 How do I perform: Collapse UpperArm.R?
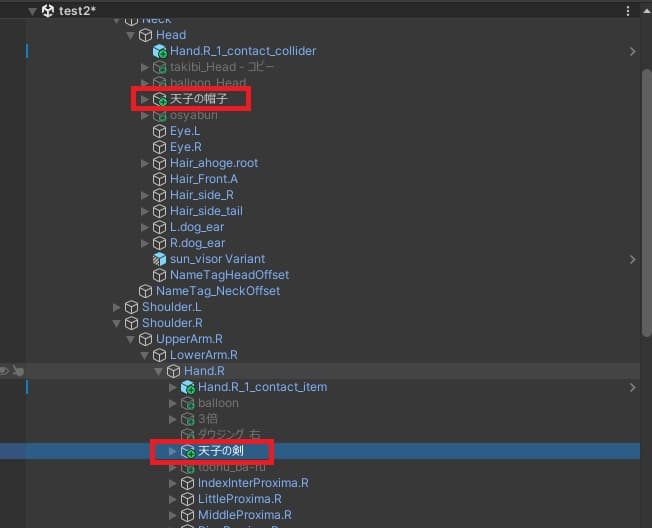point(130,340)
